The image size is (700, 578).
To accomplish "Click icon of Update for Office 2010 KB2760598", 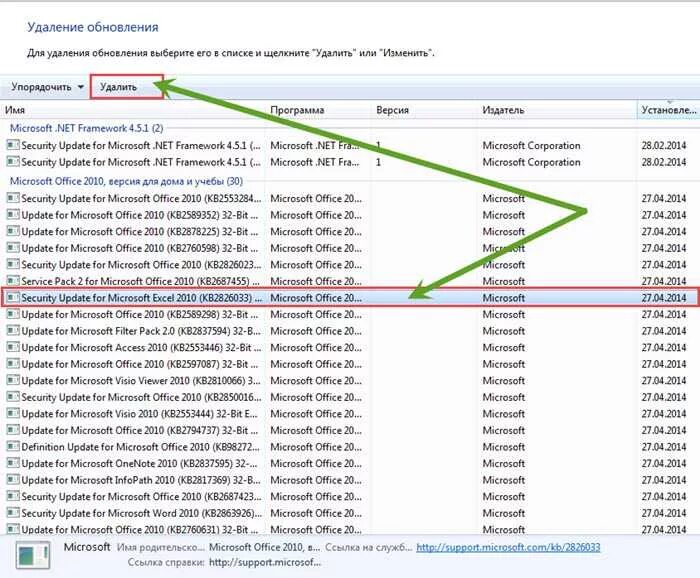I will [x=13, y=247].
